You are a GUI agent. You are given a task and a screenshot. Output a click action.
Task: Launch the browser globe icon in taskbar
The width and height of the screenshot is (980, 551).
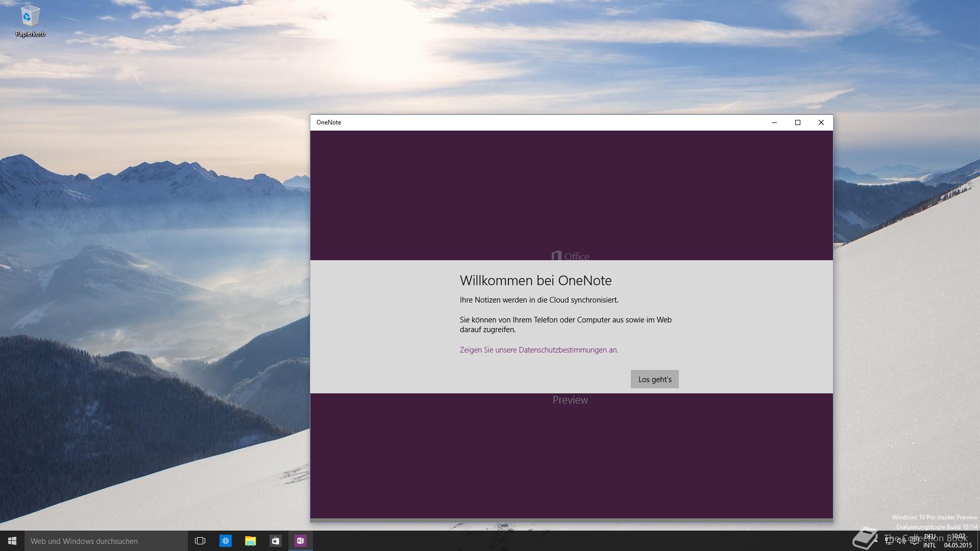click(x=225, y=541)
